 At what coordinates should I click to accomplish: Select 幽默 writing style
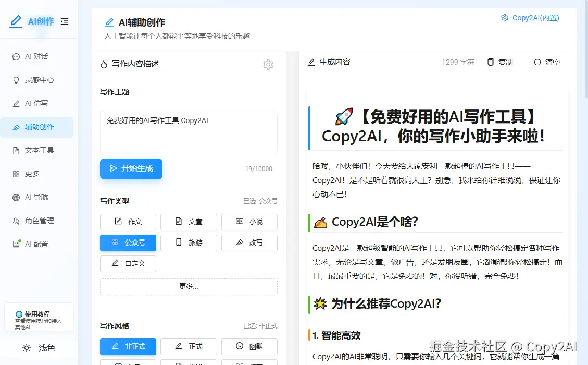[249, 347]
